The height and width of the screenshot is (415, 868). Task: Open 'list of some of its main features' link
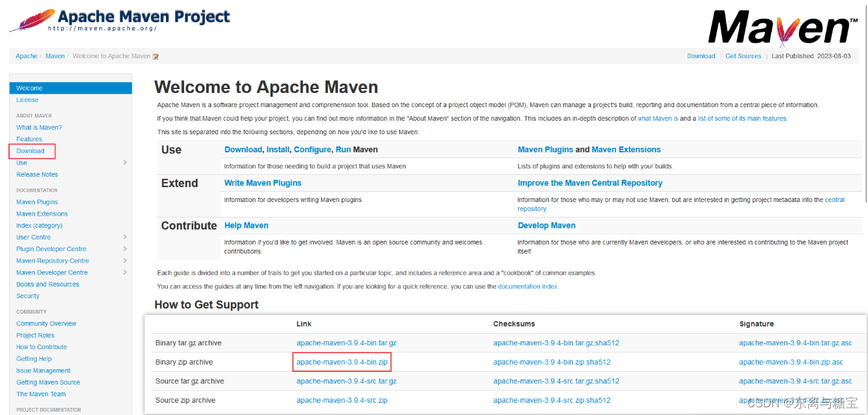click(x=742, y=119)
